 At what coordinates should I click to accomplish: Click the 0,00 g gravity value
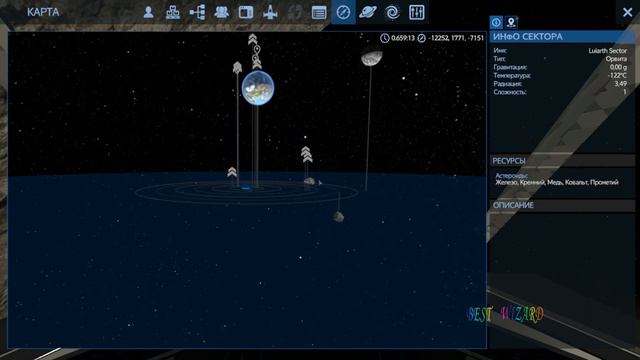click(x=618, y=67)
